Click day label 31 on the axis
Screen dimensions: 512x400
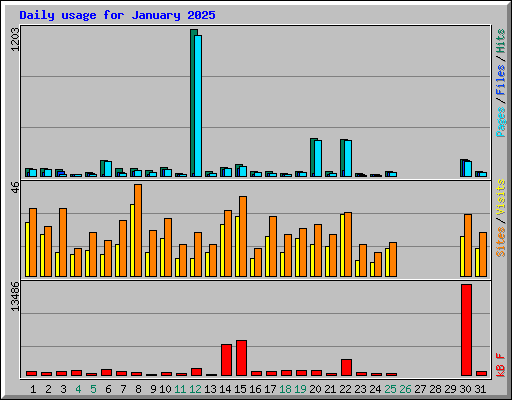(480, 389)
